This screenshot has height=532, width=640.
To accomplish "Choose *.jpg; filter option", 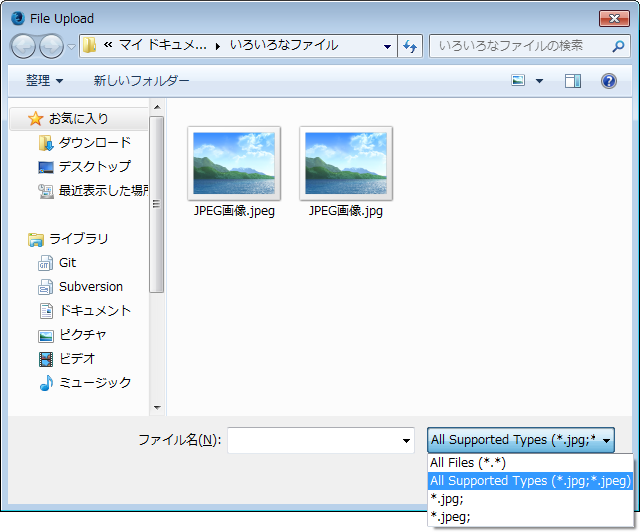I will (x=530, y=499).
